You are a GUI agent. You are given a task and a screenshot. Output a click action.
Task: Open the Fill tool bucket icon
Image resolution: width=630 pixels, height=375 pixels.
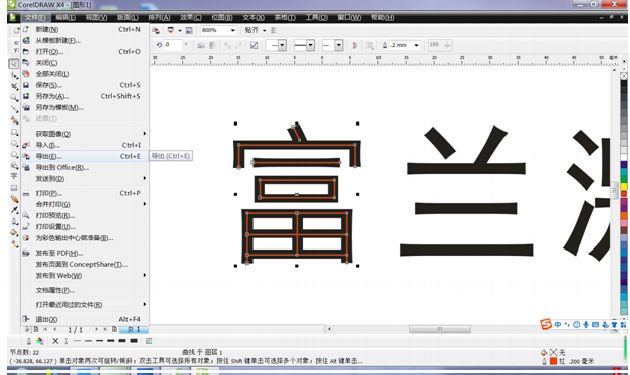(x=14, y=232)
